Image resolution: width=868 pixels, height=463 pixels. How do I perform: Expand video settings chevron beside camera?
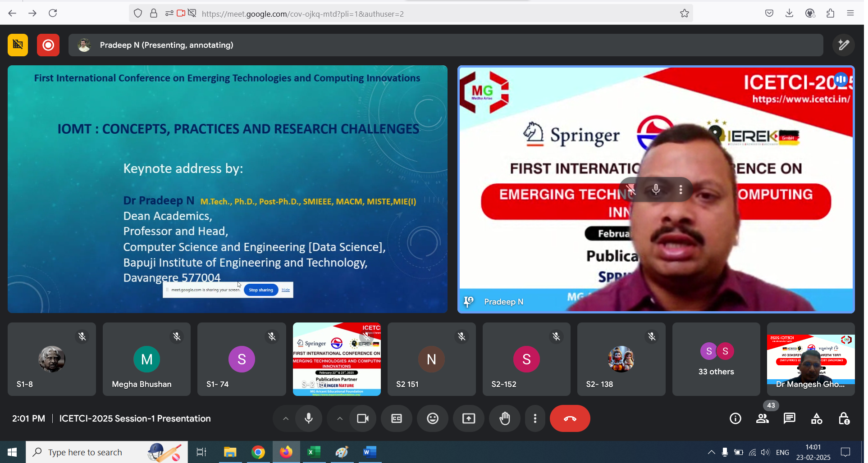click(x=340, y=418)
